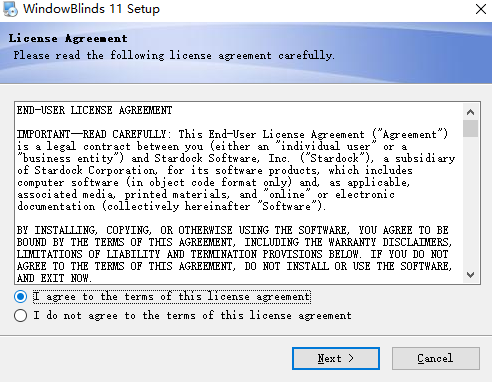
Task: Click the WindowBlinds setup icon in title bar
Action: [10, 9]
